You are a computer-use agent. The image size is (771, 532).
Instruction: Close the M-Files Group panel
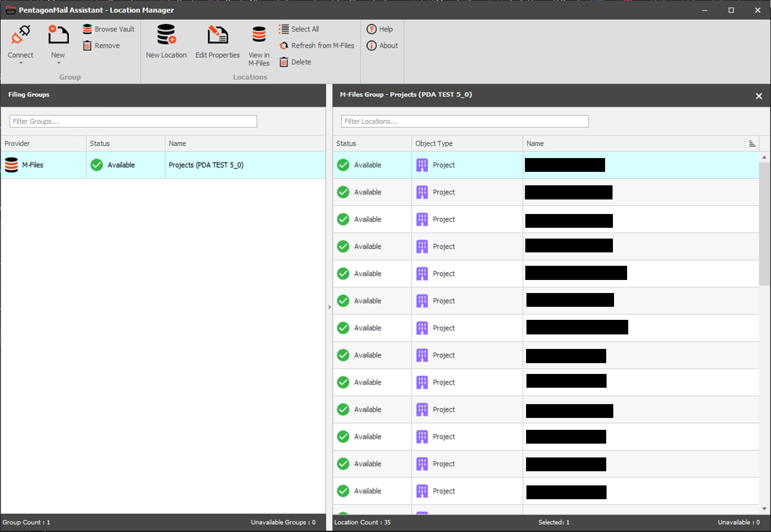click(758, 96)
